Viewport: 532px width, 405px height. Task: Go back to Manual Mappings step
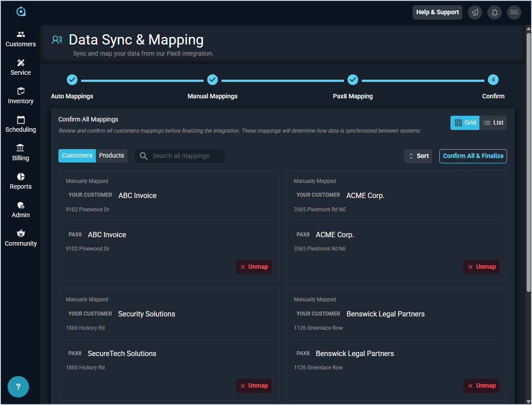coord(213,80)
